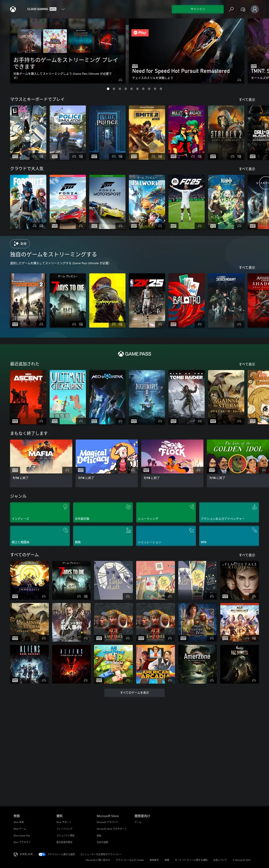Select the RPG genre tile
The width and height of the screenshot is (269, 868).
(x=229, y=536)
